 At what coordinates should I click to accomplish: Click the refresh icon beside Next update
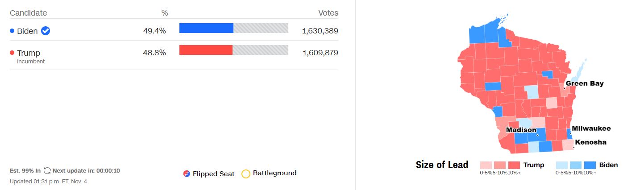47,171
